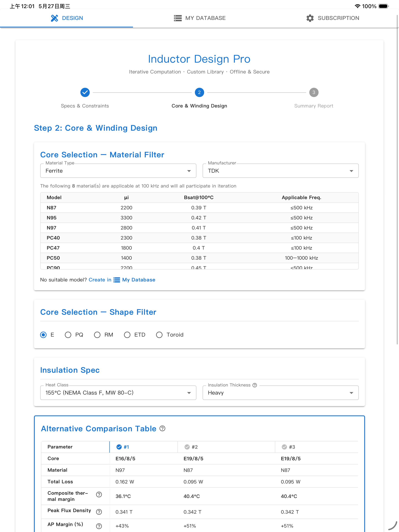Go to Summary Report step label
Viewport: 399px width, 532px height.
[314, 106]
